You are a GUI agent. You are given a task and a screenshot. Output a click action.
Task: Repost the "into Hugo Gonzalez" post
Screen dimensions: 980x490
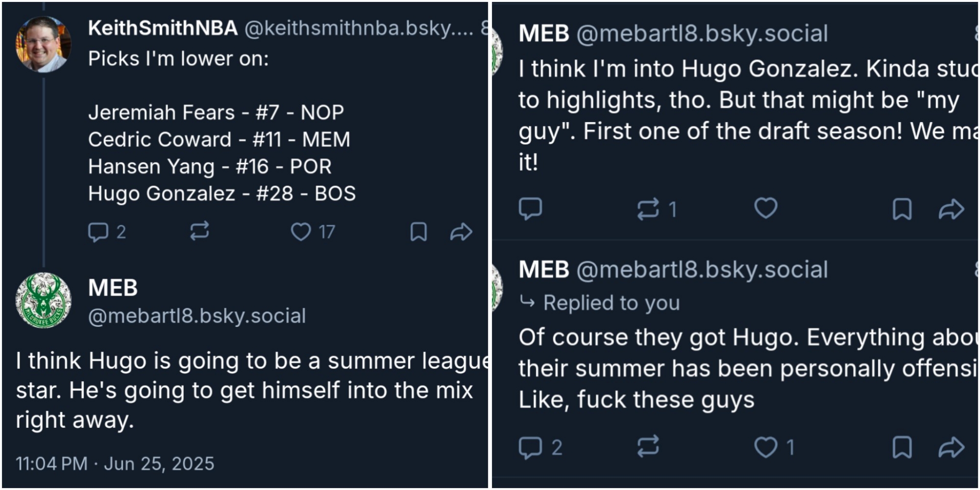point(648,209)
